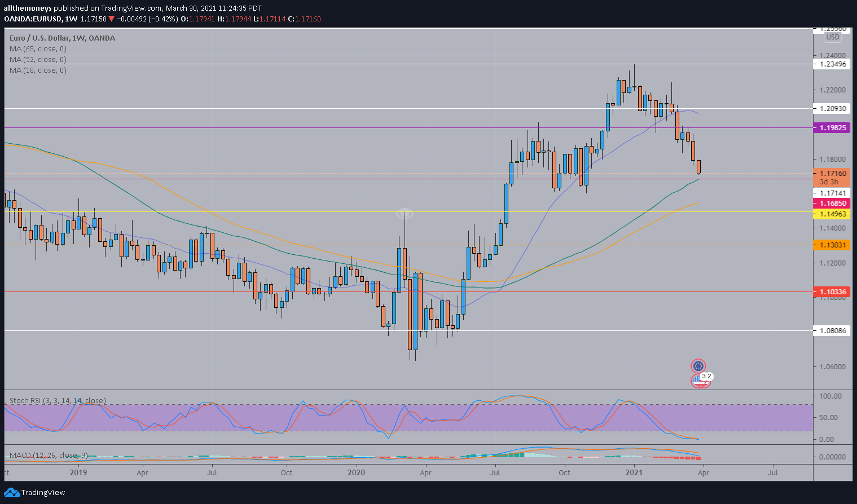Image resolution: width=857 pixels, height=504 pixels.
Task: Click the TradingView logo in the footer
Action: point(34,492)
